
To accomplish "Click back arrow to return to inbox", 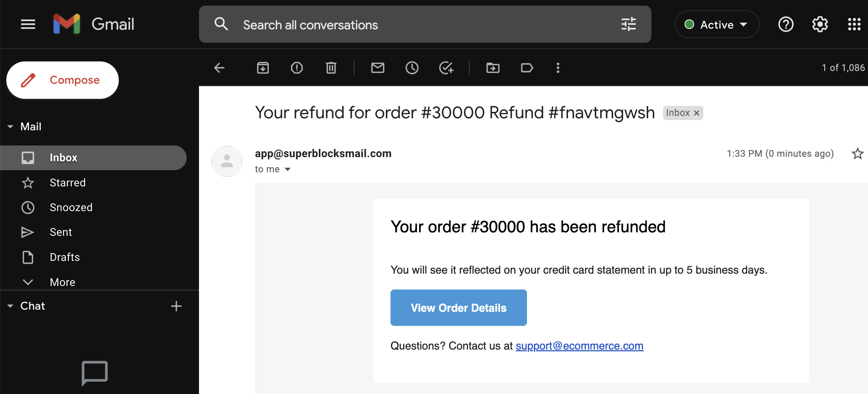I will 219,67.
